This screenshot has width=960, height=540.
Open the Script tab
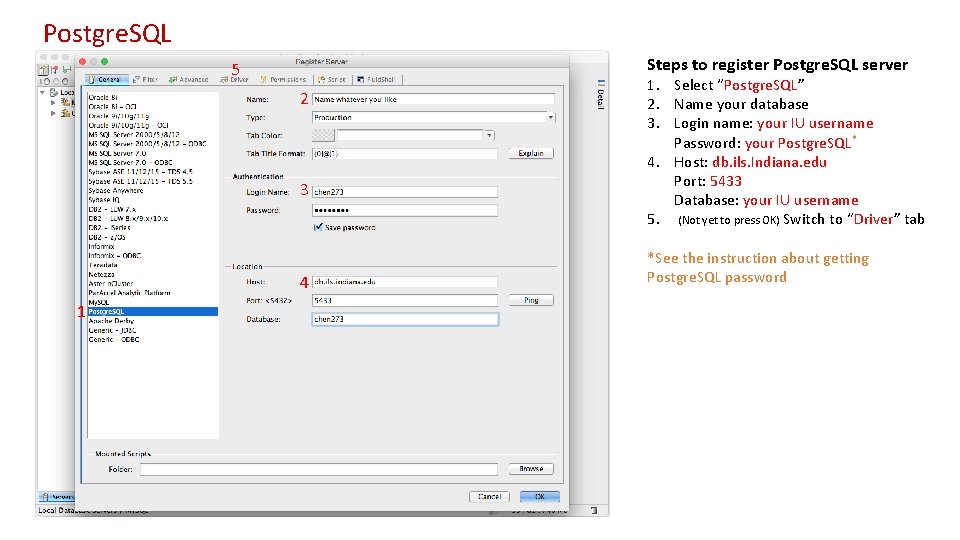pos(332,80)
